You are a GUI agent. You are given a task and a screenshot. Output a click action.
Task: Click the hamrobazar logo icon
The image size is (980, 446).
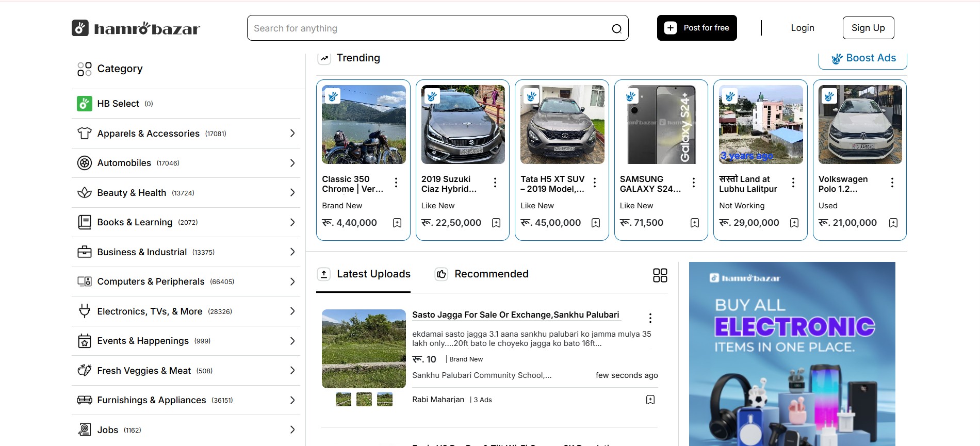80,28
